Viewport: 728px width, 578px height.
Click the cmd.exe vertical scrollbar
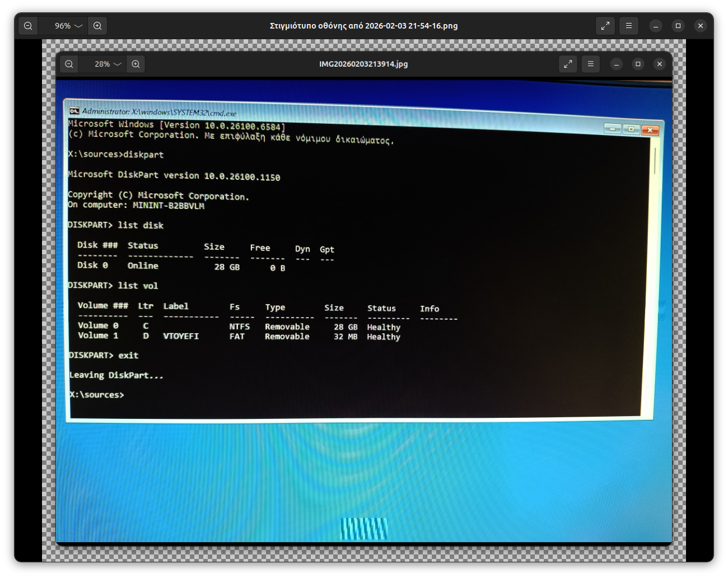click(654, 160)
